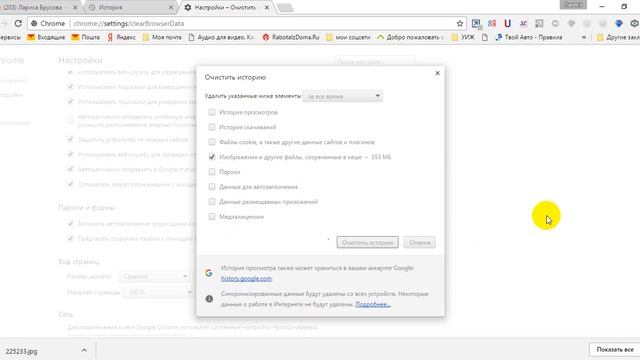
Task: Close the Очистить историю dialog with X
Action: (437, 73)
